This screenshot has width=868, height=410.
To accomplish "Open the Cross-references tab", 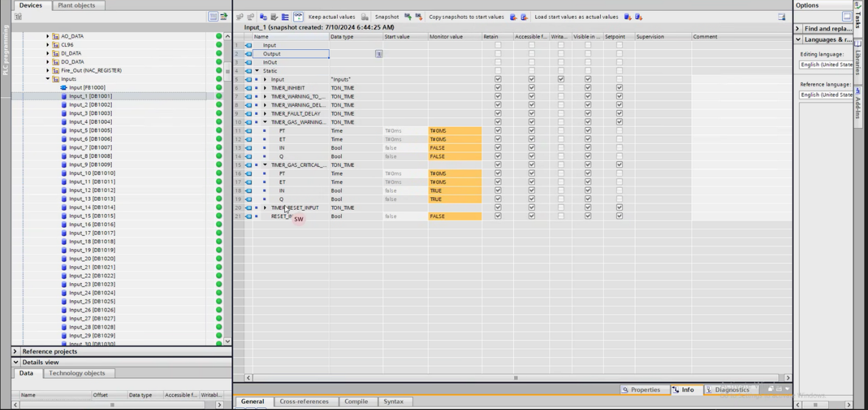I will (304, 401).
